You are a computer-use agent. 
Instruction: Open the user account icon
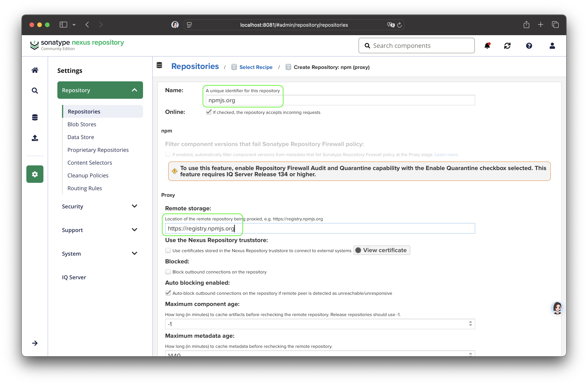pos(552,46)
